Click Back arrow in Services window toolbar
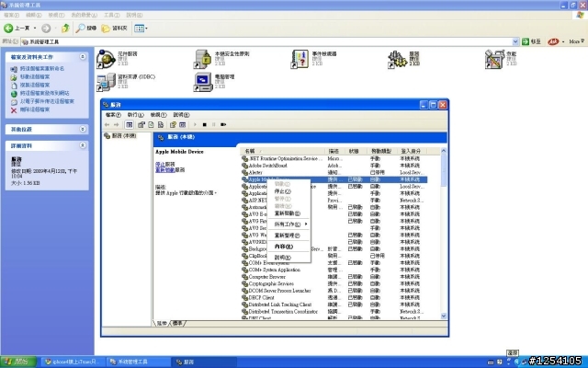This screenshot has height=368, width=588. pos(107,125)
